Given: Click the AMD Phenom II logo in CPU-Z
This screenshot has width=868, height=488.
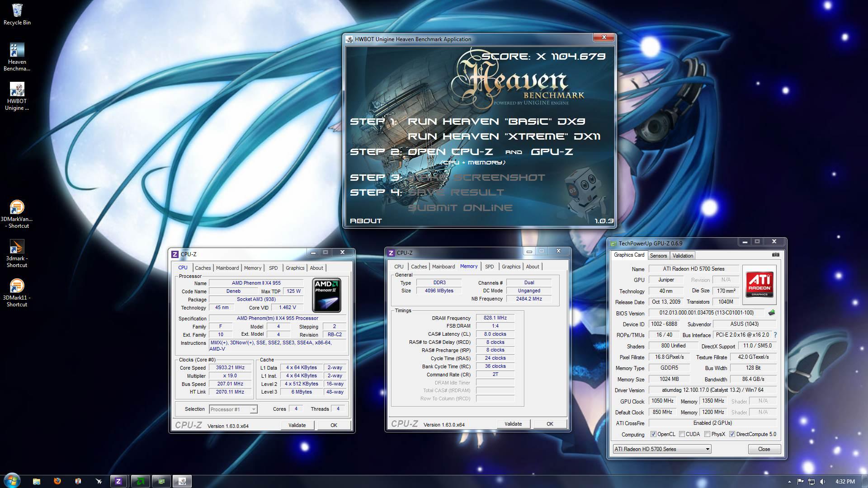Looking at the screenshot, I should click(327, 296).
